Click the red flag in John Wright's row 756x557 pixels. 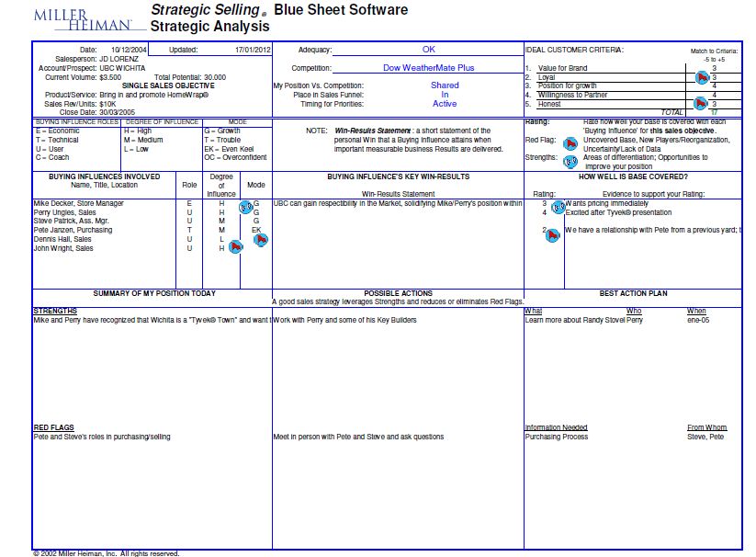235,247
